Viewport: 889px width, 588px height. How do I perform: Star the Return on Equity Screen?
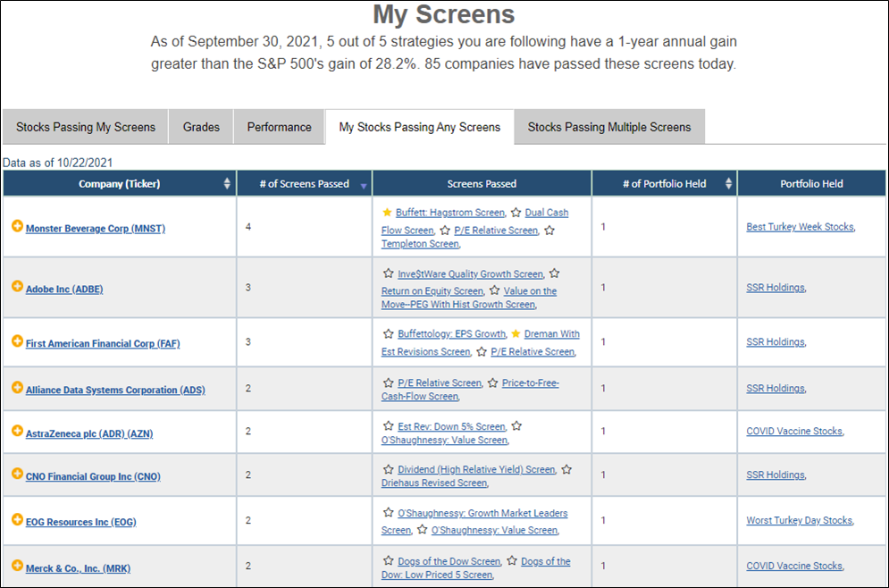(555, 273)
